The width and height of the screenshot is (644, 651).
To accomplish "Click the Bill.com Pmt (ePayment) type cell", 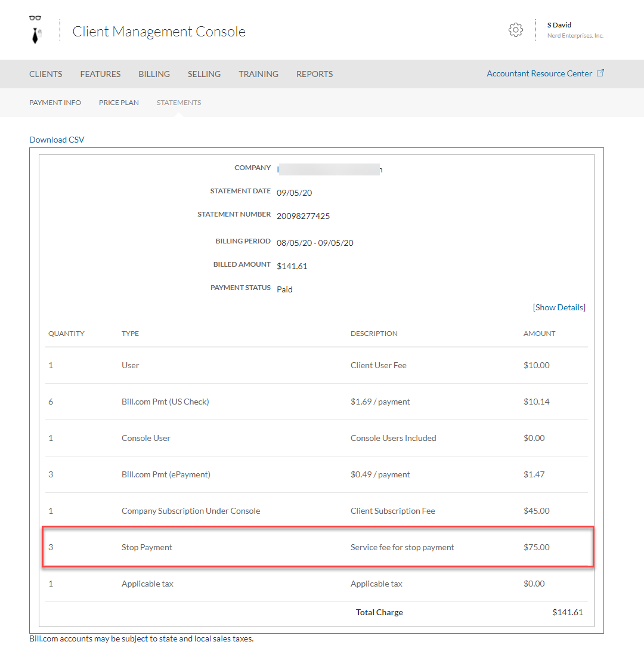I will pyautogui.click(x=166, y=474).
